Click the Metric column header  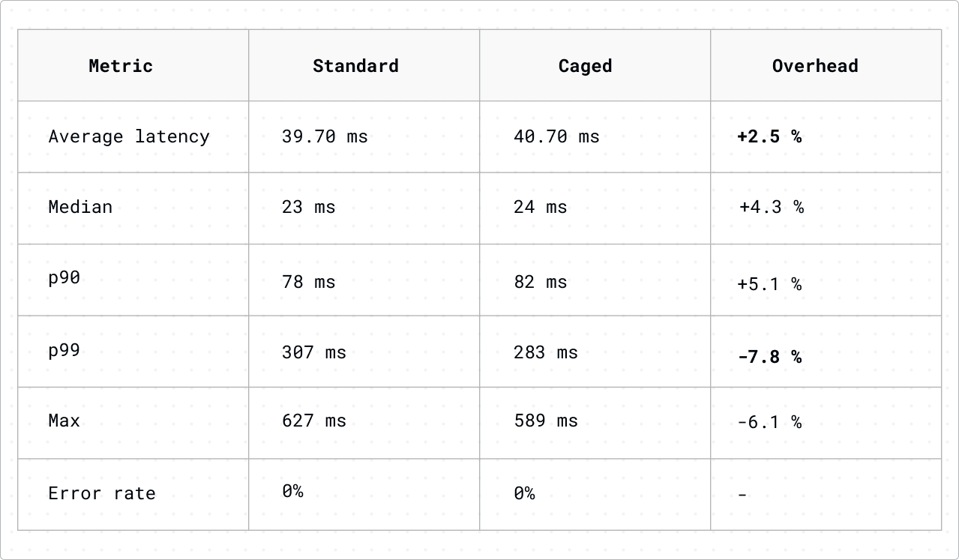point(121,66)
